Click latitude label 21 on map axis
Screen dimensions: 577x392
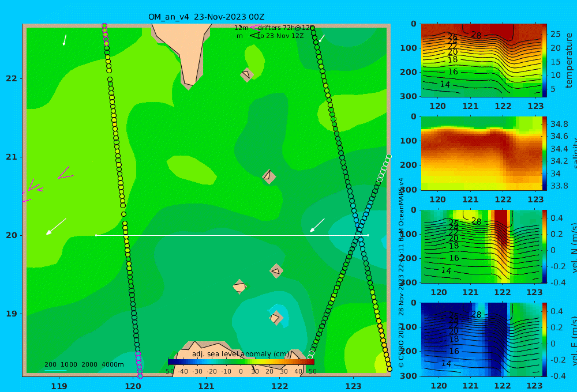12,157
